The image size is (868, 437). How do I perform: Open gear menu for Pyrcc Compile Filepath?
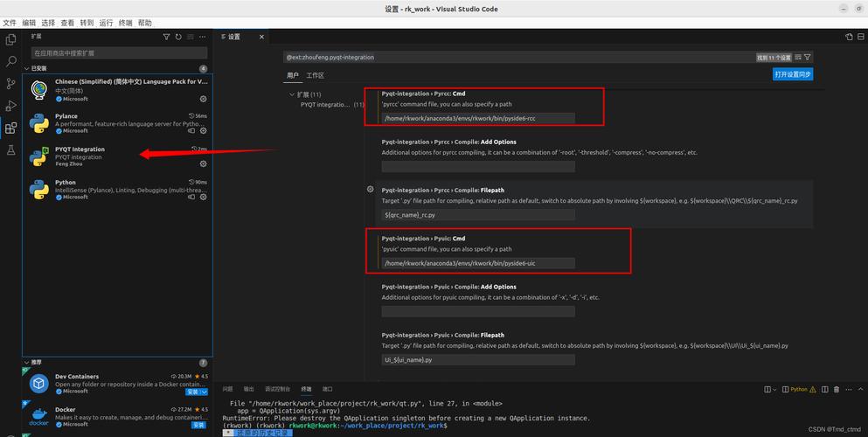click(x=371, y=189)
